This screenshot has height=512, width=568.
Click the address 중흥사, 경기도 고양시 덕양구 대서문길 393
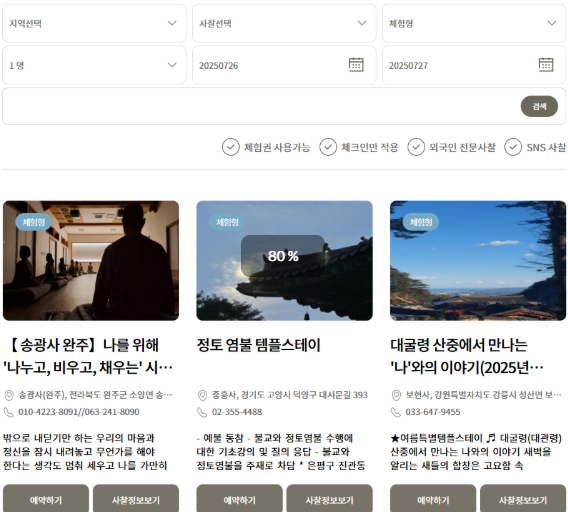[x=290, y=395]
